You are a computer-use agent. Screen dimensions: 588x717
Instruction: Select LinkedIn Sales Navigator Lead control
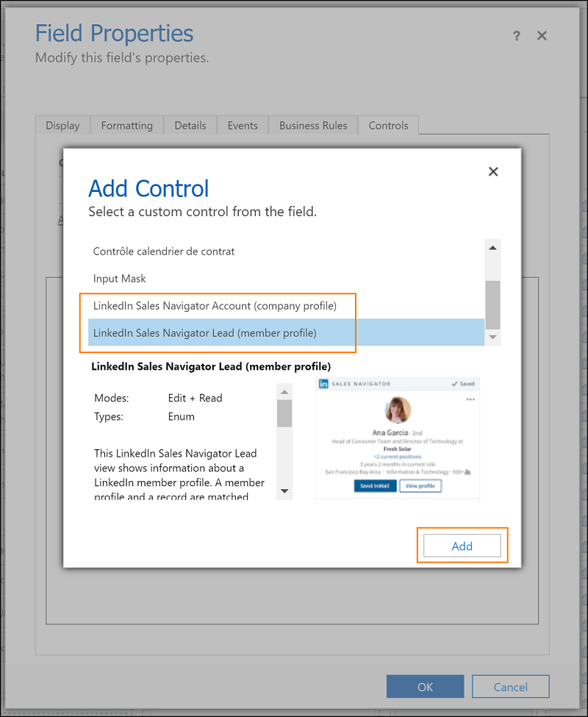click(x=286, y=332)
